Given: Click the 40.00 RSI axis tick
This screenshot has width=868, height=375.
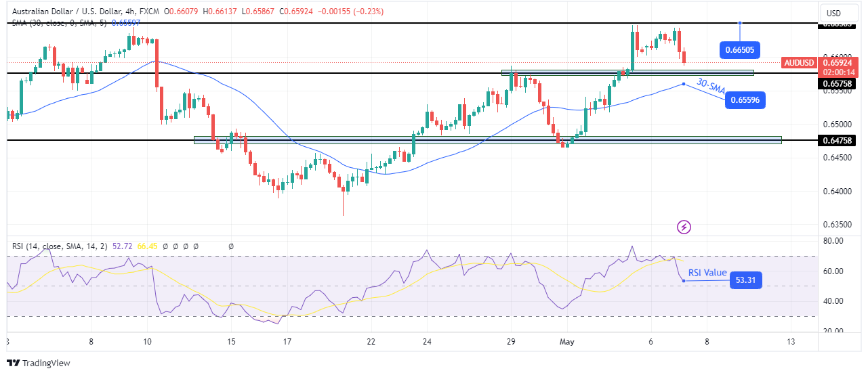Looking at the screenshot, I should pyautogui.click(x=833, y=301).
